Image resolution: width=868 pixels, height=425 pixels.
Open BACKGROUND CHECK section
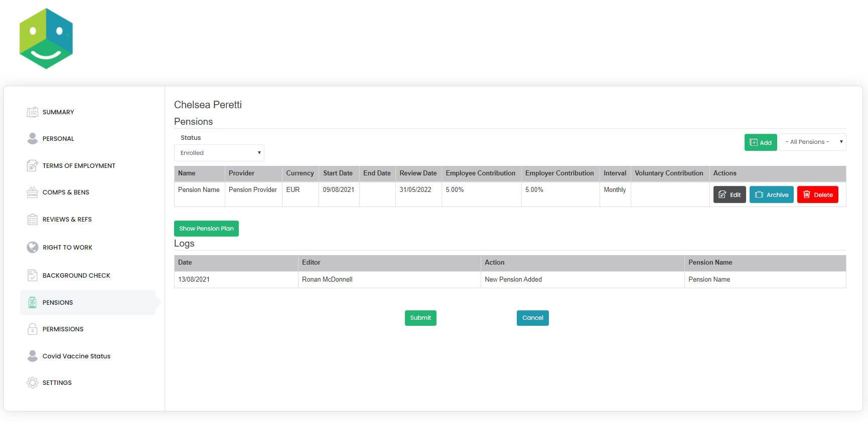tap(76, 276)
